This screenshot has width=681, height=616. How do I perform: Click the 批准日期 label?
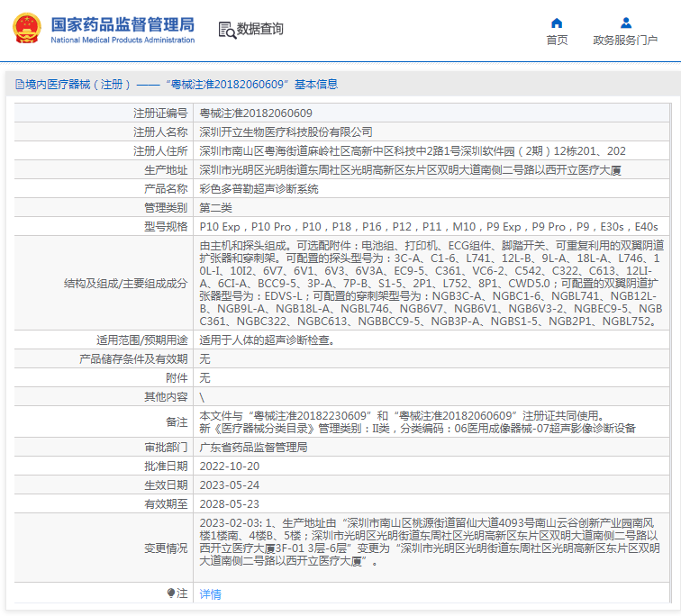(166, 467)
